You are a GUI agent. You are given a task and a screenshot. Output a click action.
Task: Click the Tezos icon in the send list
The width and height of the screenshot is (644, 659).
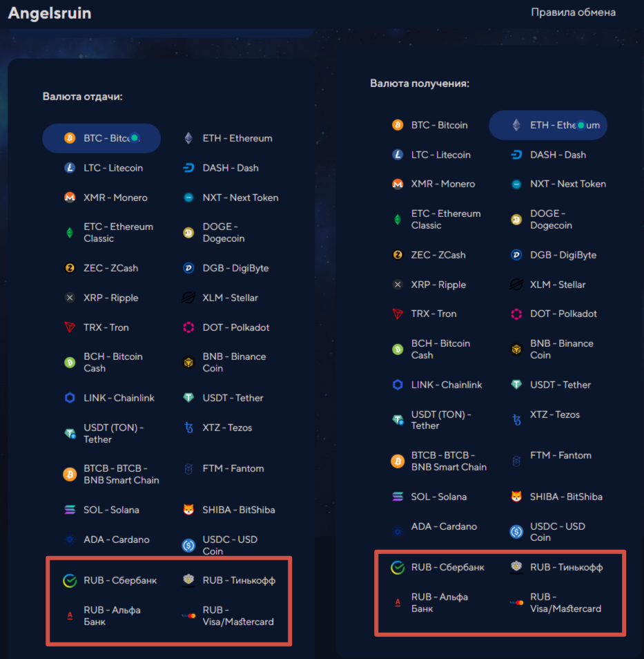pyautogui.click(x=188, y=428)
